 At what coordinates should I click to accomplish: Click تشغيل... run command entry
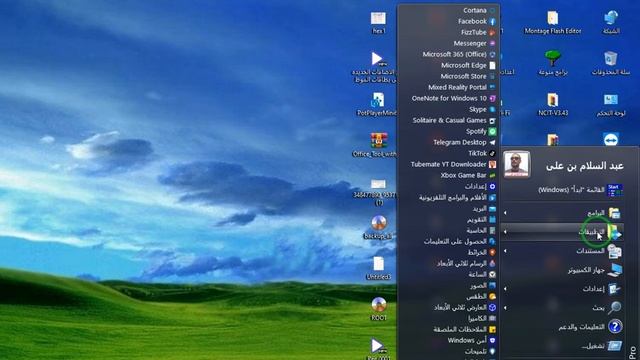coord(563,346)
